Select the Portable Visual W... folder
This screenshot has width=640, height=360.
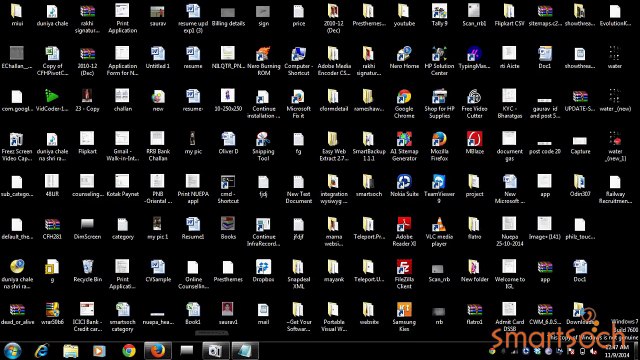333,317
